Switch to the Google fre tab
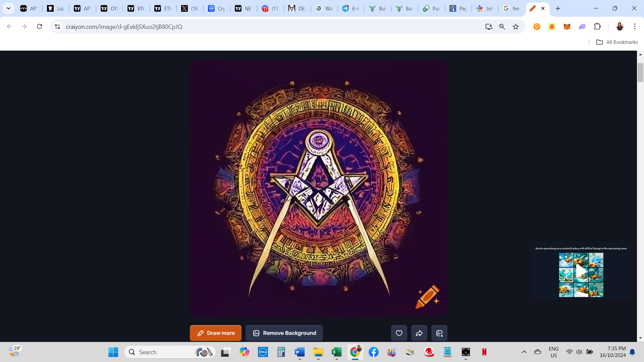 pyautogui.click(x=512, y=8)
